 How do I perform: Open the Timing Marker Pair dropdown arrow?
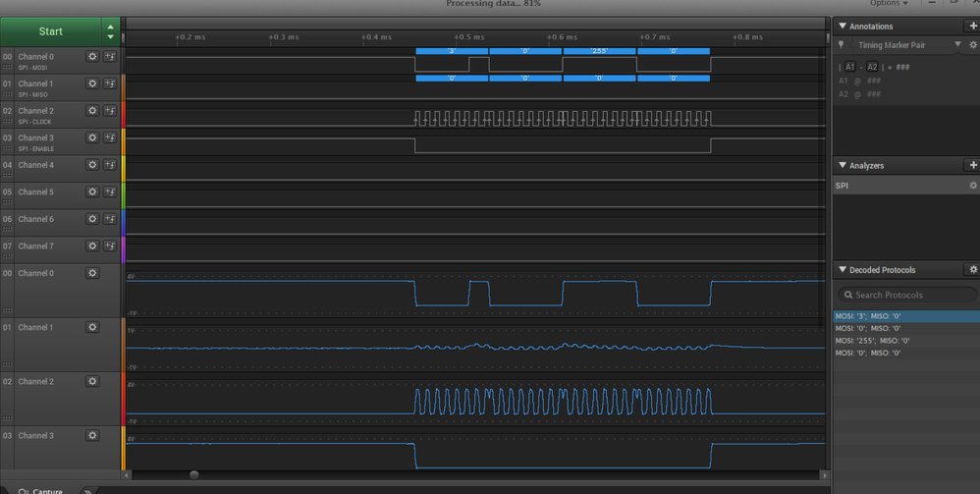click(x=957, y=45)
